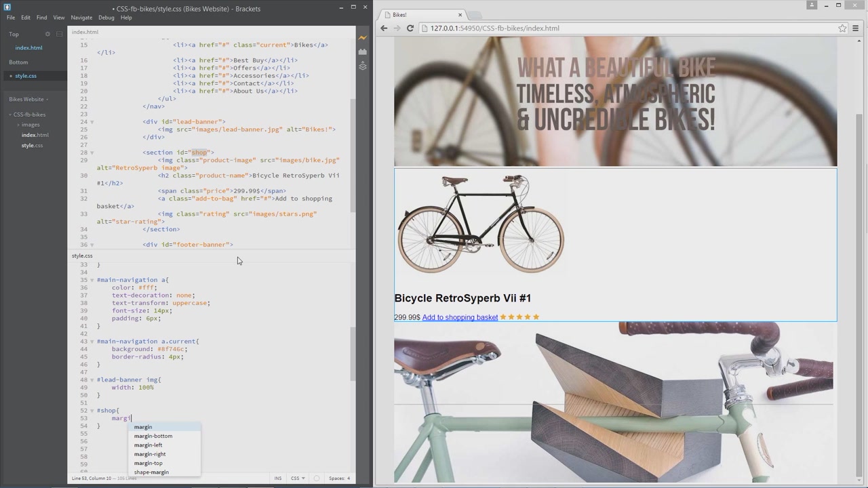Choose margin-bottom from the code hints
Viewport: 868px width, 488px height.
164,436
